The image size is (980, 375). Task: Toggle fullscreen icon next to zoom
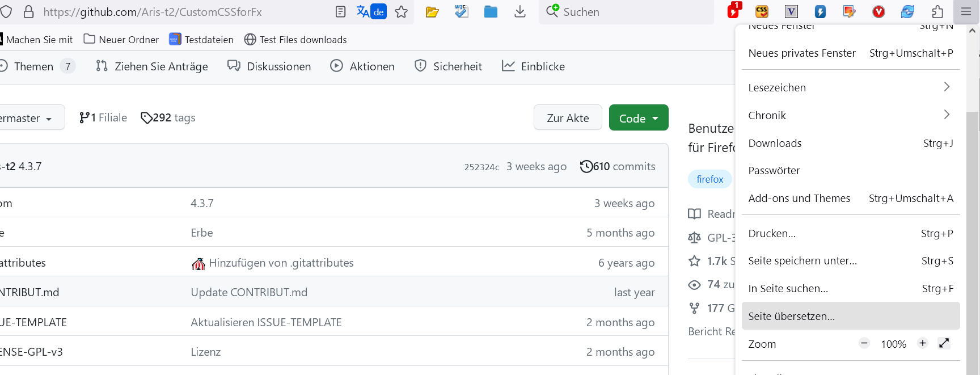944,343
